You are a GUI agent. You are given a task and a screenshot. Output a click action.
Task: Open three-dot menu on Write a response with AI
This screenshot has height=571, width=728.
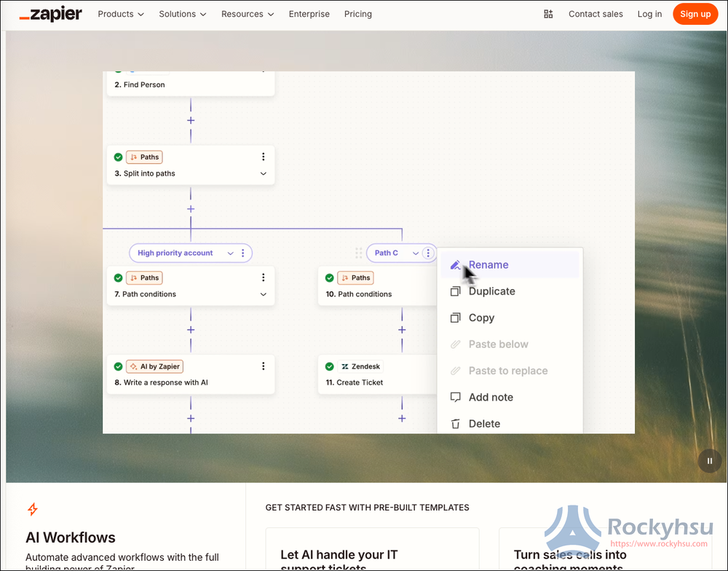(264, 366)
